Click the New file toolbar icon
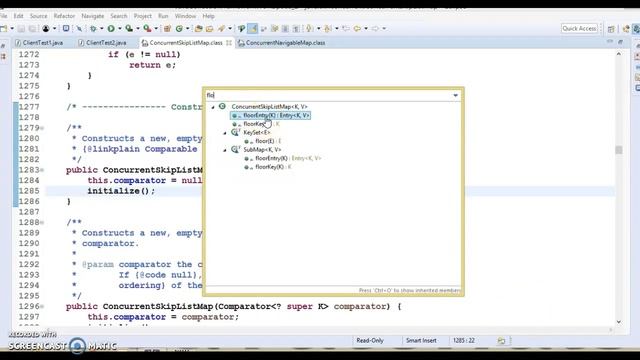Screen dimensions: 640x360 (4, 29)
